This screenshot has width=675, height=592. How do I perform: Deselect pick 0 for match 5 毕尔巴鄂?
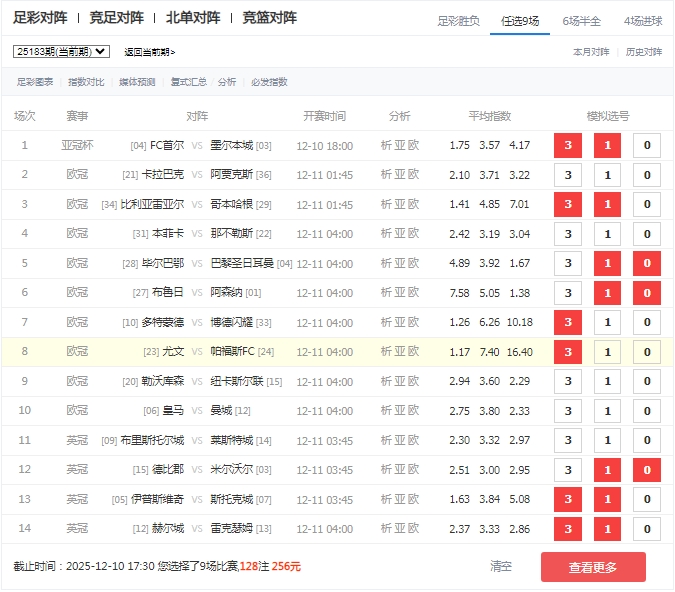[646, 264]
